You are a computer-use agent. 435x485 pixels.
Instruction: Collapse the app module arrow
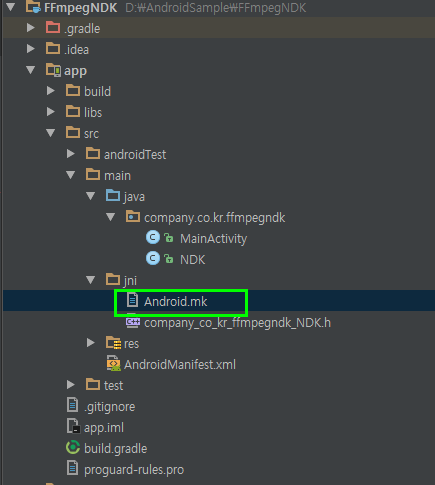(31, 70)
